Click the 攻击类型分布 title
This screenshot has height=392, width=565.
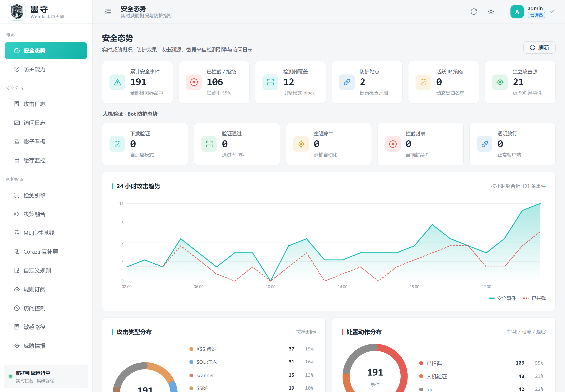[134, 332]
